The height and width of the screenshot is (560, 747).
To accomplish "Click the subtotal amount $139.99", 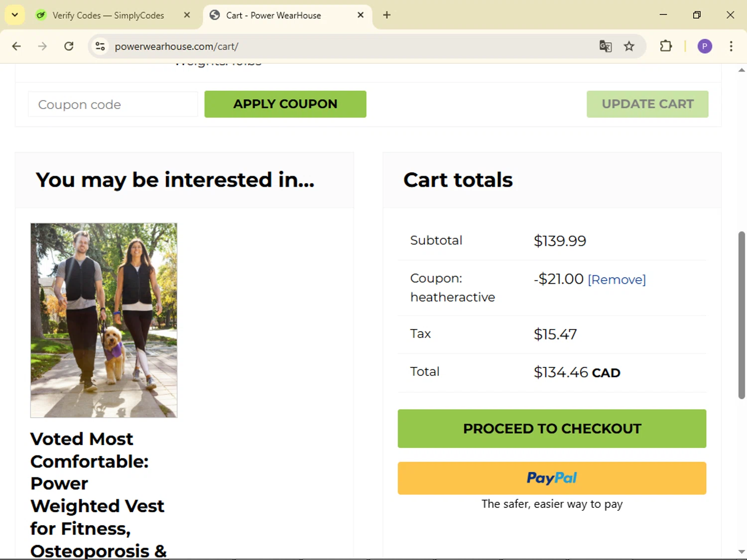I will point(560,241).
